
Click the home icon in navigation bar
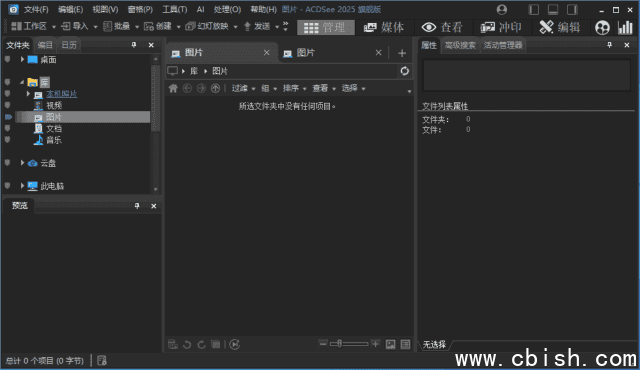(173, 88)
